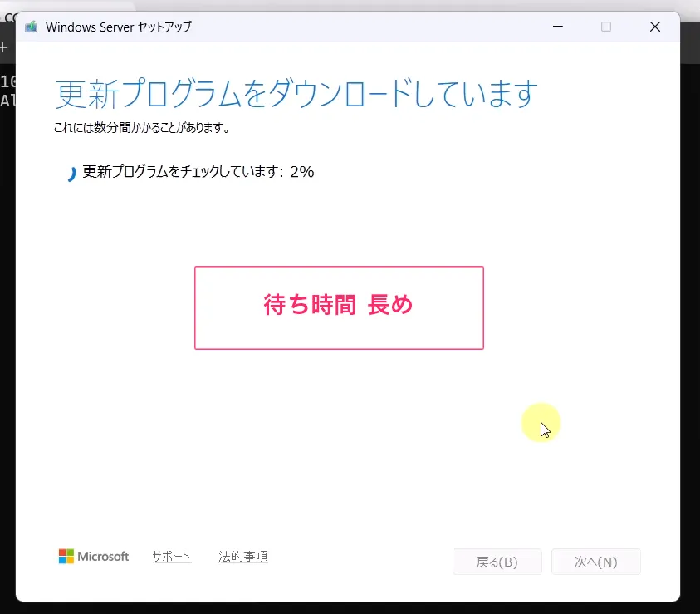Click the これには数分間かかることがあります text

141,128
